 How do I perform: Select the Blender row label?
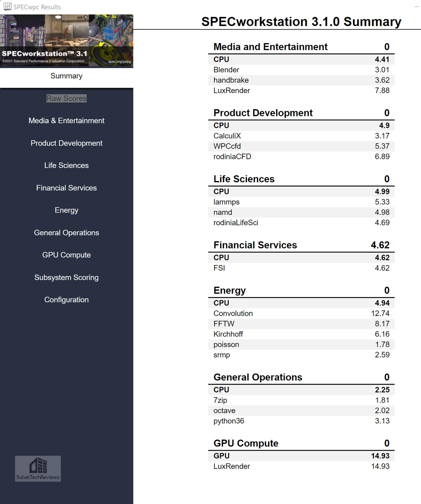[226, 70]
